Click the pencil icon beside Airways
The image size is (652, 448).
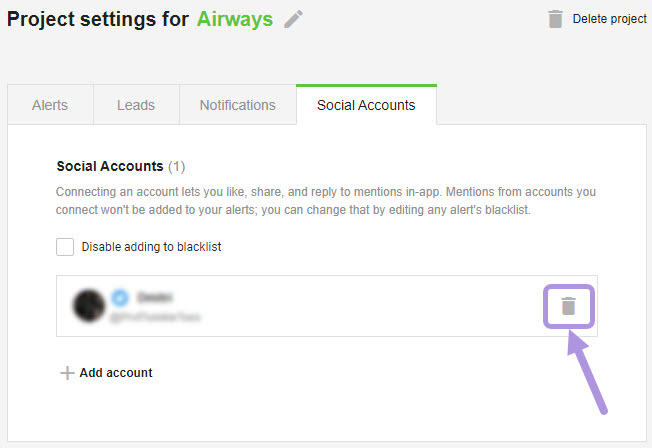(294, 19)
